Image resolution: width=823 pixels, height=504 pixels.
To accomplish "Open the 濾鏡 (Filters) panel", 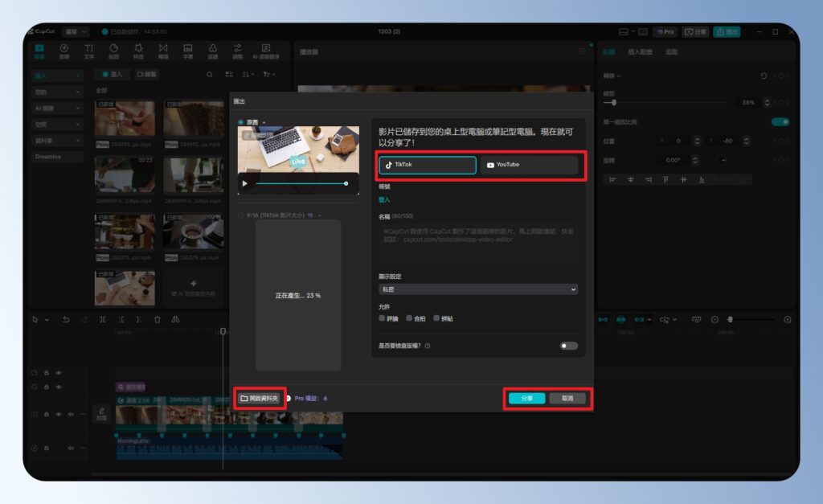I will 213,52.
